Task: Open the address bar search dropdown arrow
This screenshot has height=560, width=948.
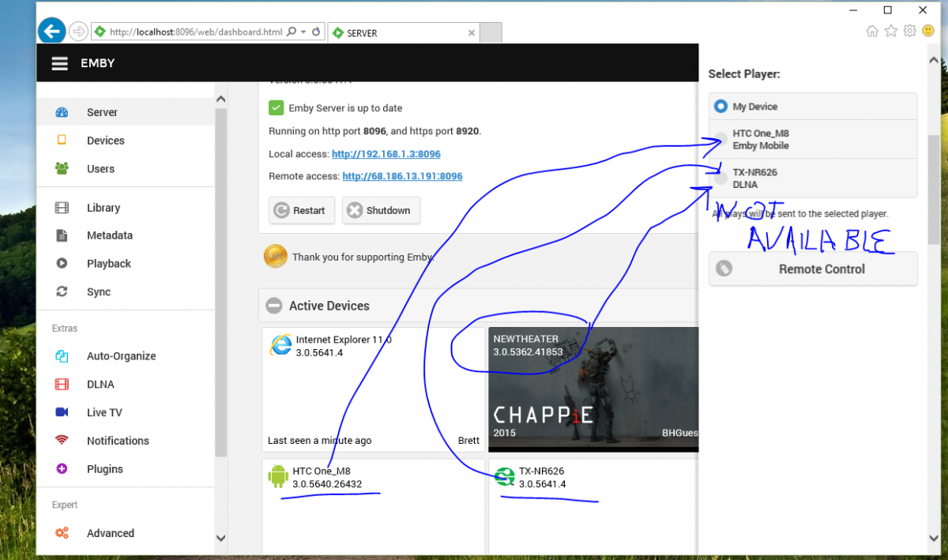Action: click(x=303, y=32)
